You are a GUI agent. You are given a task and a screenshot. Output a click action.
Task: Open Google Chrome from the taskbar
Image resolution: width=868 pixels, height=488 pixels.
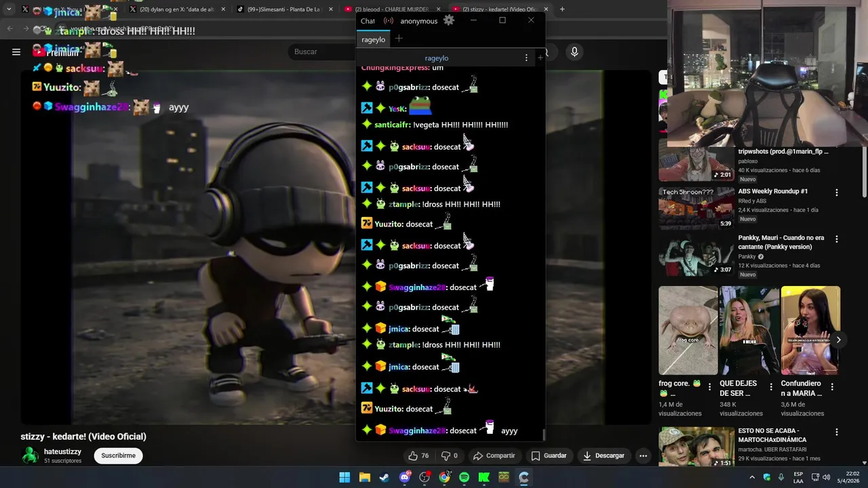coord(444,477)
